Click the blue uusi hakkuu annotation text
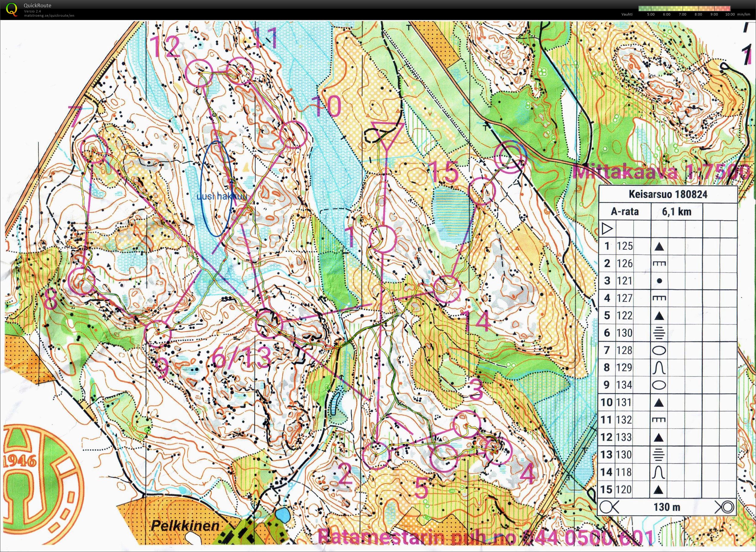The width and height of the screenshot is (756, 552). tap(222, 197)
